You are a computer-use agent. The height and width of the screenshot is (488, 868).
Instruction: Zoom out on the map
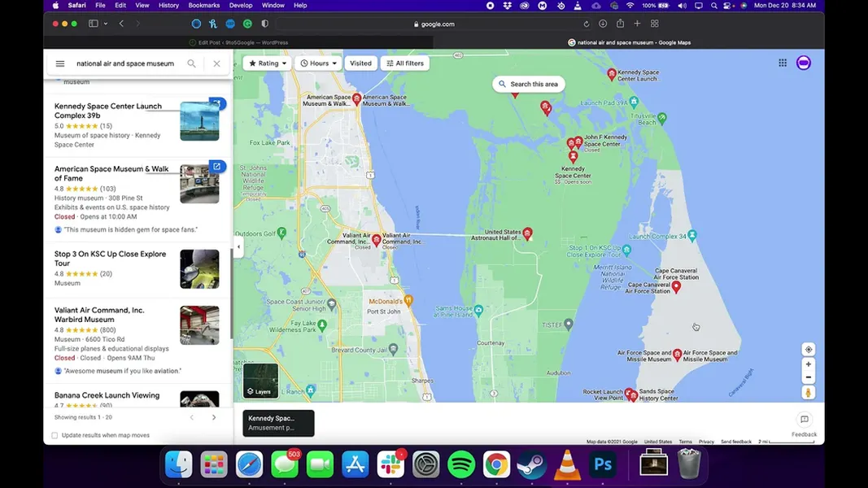809,377
